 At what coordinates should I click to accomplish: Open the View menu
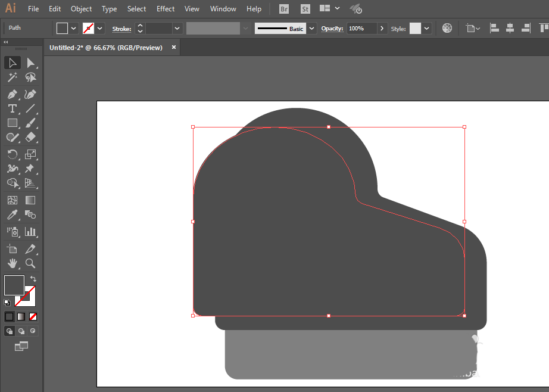tap(192, 9)
